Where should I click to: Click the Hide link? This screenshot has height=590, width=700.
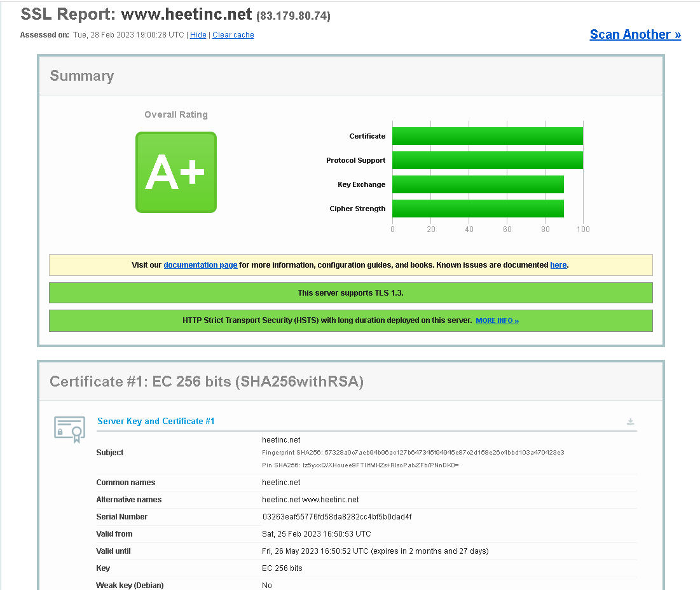pyautogui.click(x=198, y=35)
